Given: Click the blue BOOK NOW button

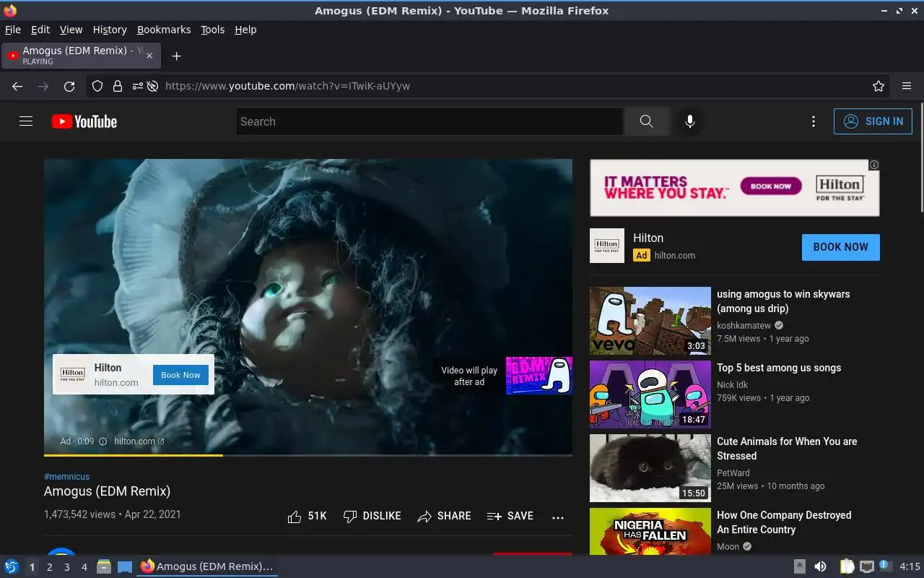Looking at the screenshot, I should [x=840, y=247].
